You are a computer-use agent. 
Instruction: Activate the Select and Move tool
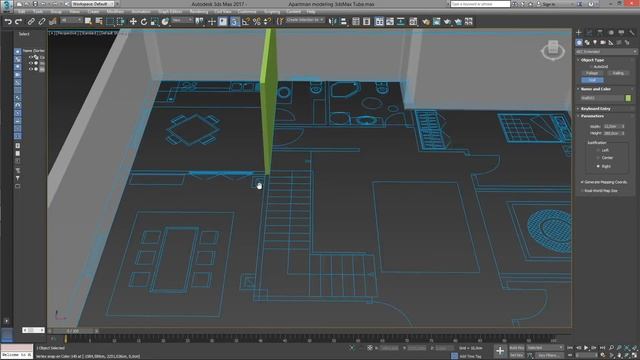133,22
